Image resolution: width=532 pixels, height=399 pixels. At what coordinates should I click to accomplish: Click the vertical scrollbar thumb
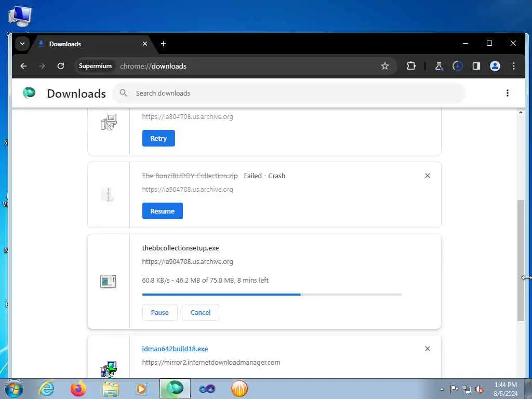coord(521,261)
